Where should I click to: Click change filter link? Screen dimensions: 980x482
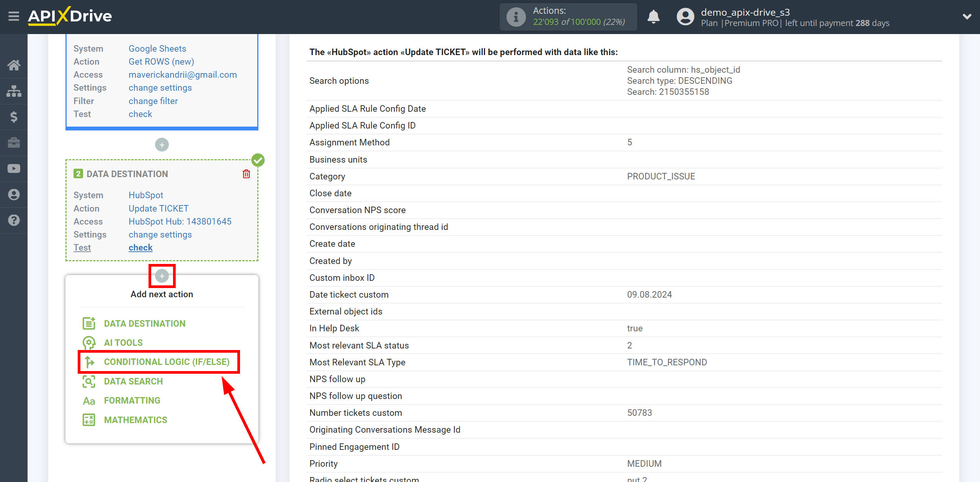pyautogui.click(x=153, y=101)
